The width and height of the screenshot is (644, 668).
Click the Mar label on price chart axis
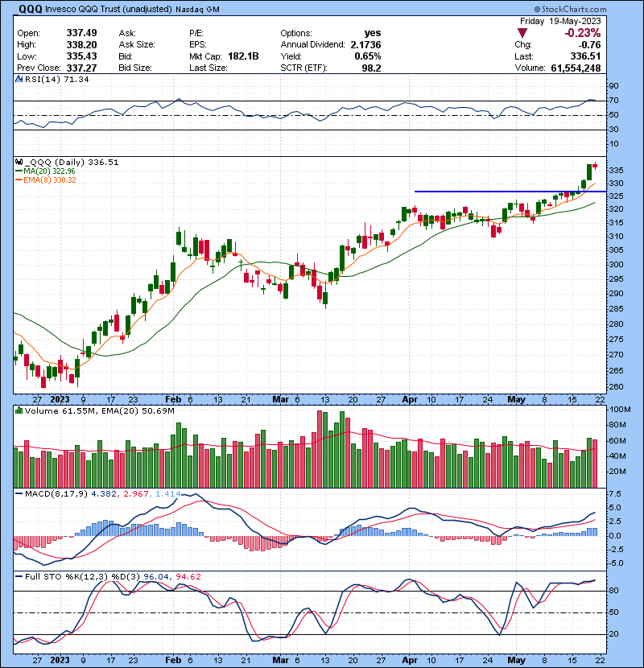280,400
